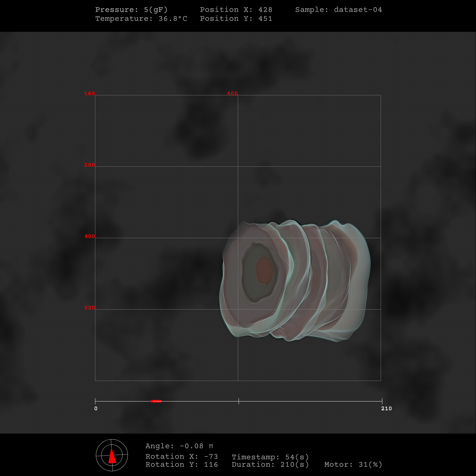Click the timeline start label 0
This screenshot has width=476, height=476.
coord(96,408)
